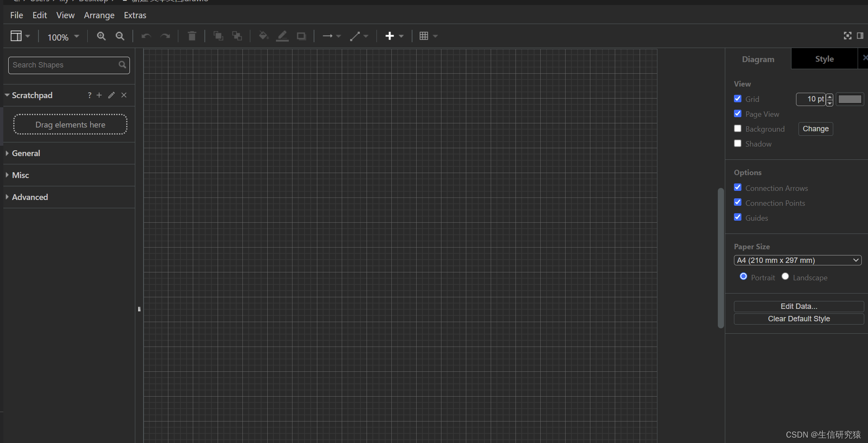Open the Scratchpad edit pencil
868x443 pixels.
pyautogui.click(x=111, y=95)
